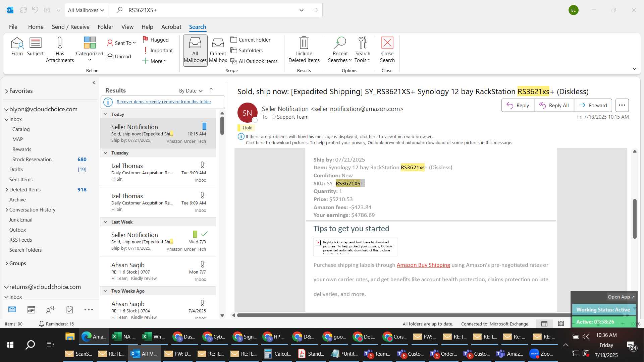Click Reply All on the message
This screenshot has width=644, height=362.
pos(554,105)
